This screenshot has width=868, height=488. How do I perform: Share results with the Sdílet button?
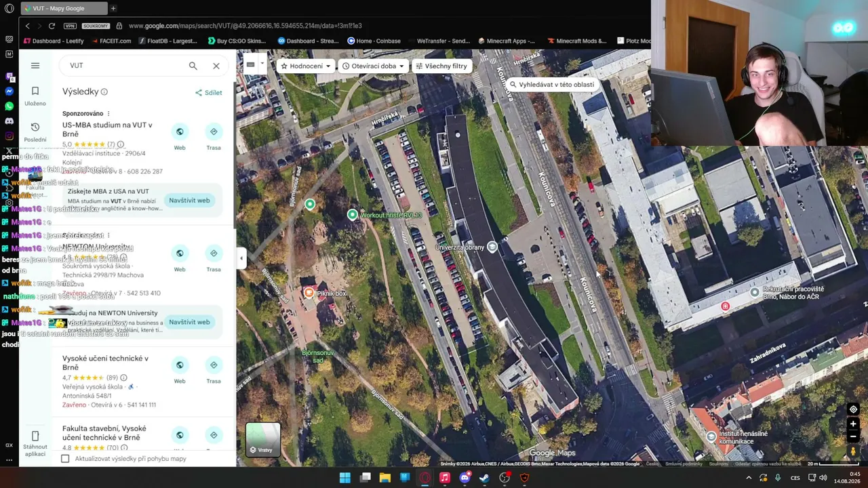coord(209,93)
